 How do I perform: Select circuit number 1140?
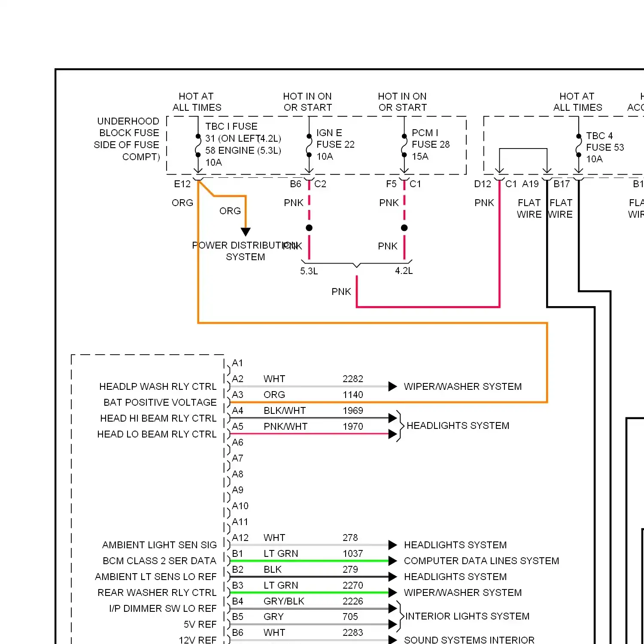pyautogui.click(x=352, y=395)
